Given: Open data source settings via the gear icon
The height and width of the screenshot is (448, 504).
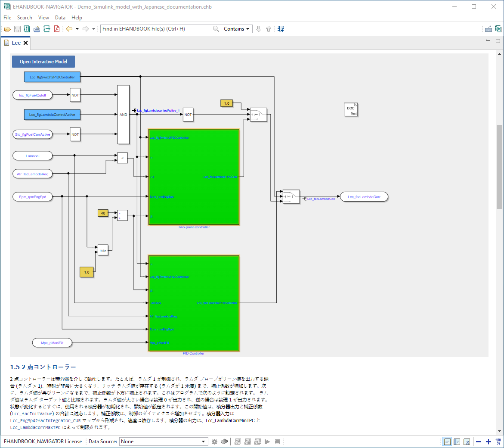Looking at the screenshot, I should [x=214, y=442].
